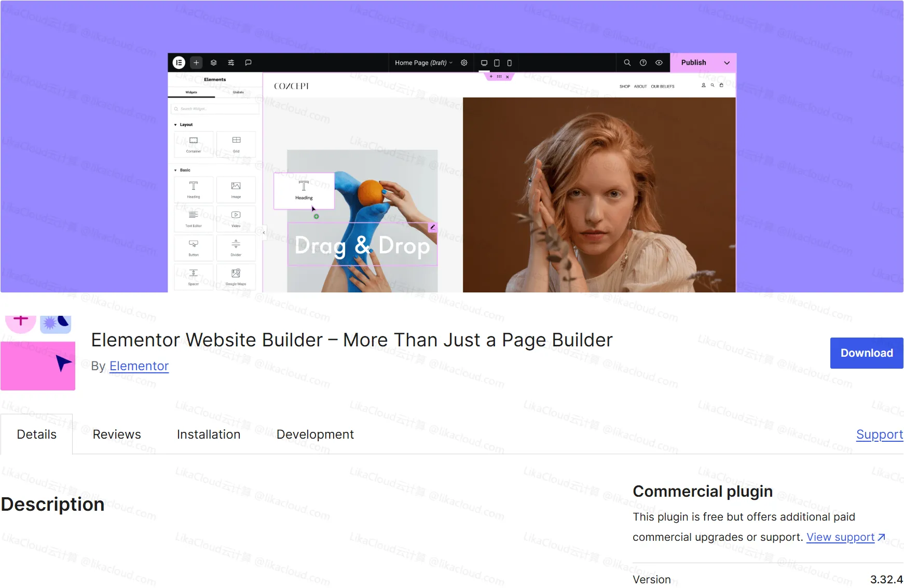Expand the Publish options chevron
The width and height of the screenshot is (904, 588).
(725, 62)
